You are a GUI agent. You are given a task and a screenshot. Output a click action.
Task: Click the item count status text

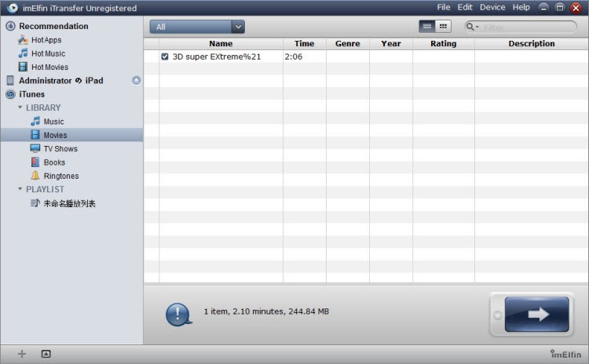click(x=266, y=311)
